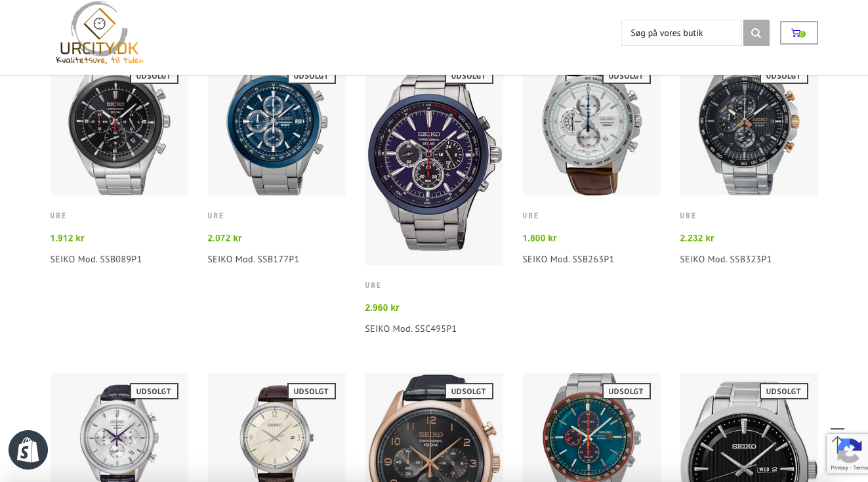
Task: Click the Privacy link in reCAPTCHA badge
Action: [839, 468]
